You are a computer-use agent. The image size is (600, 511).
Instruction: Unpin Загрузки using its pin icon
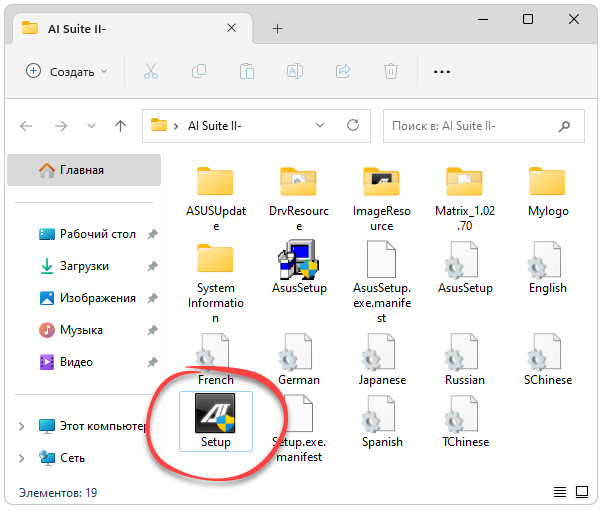(x=153, y=266)
